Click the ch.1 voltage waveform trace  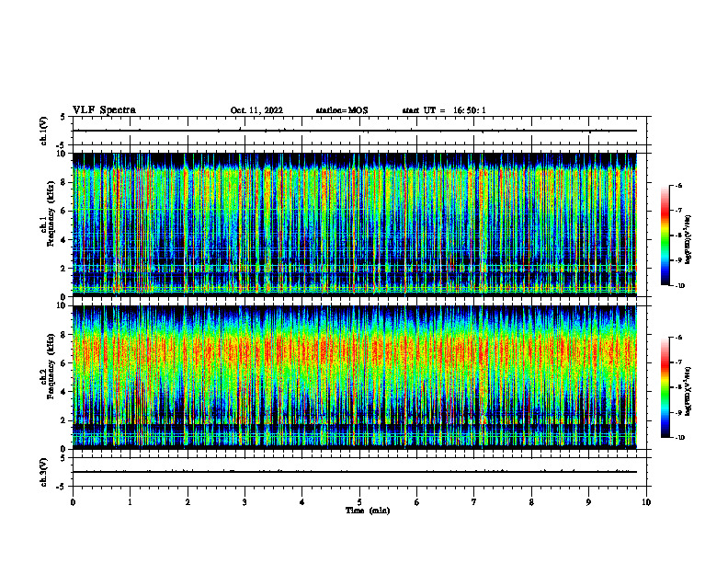(x=355, y=131)
